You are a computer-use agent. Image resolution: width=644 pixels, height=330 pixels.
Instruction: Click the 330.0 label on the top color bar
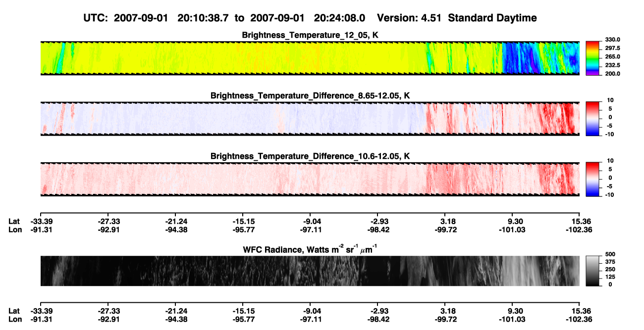pyautogui.click(x=613, y=40)
